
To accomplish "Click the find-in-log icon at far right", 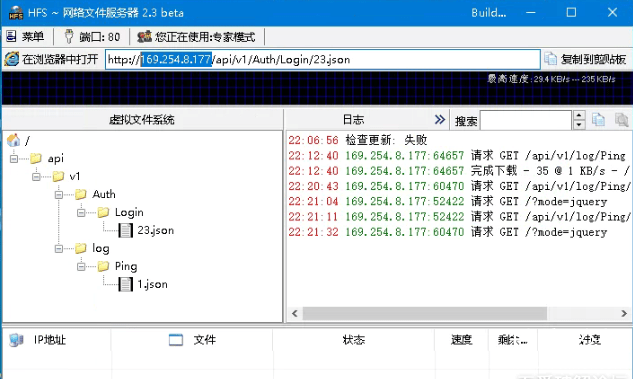I will point(621,119).
